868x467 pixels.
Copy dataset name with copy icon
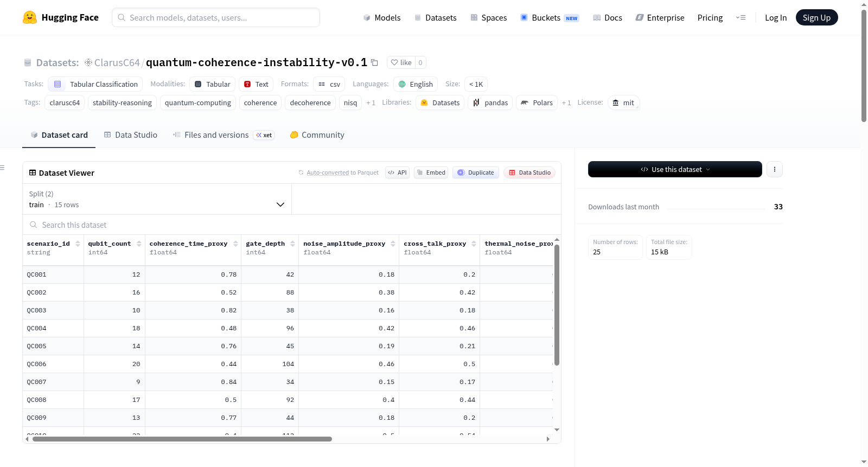tap(374, 62)
